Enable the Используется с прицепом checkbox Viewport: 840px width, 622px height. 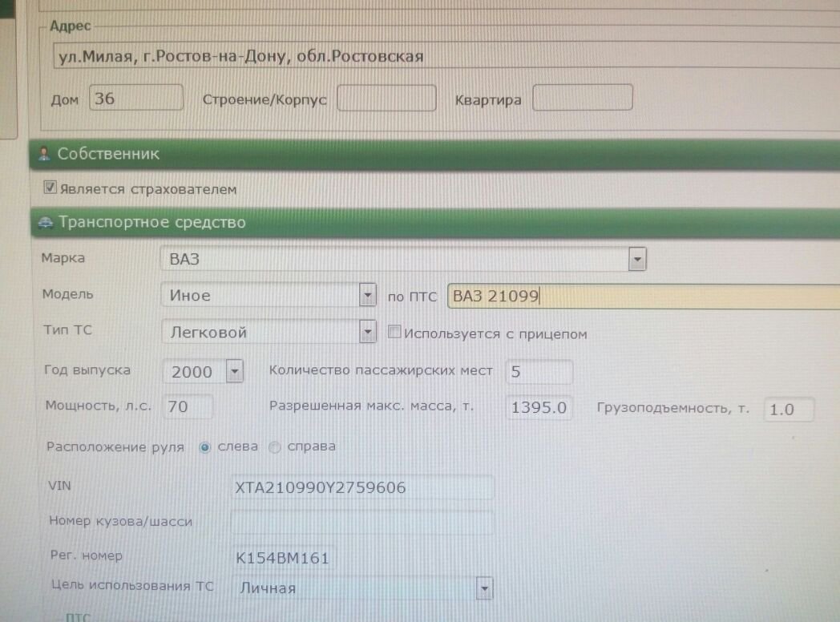[394, 332]
